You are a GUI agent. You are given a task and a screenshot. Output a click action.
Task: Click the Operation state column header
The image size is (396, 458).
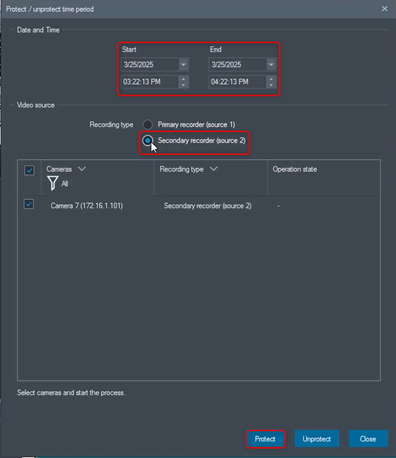tap(295, 169)
